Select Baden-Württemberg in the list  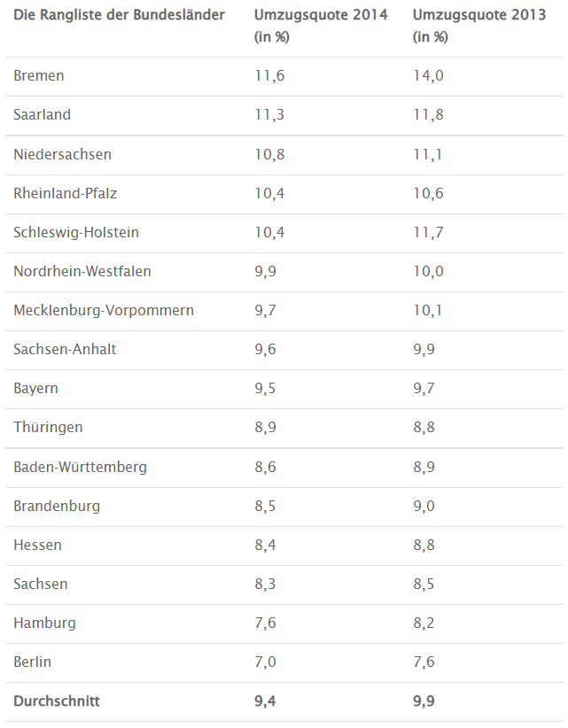tap(80, 468)
